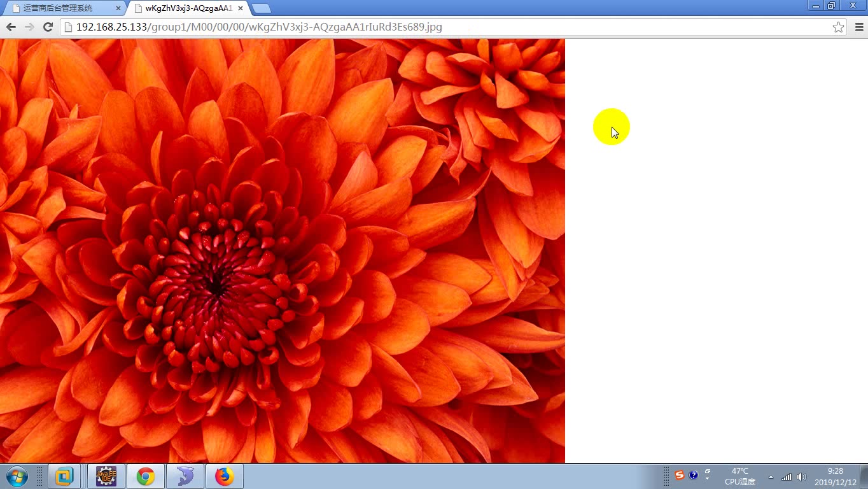
Task: Click the Sogou input method tray icon
Action: coord(680,475)
